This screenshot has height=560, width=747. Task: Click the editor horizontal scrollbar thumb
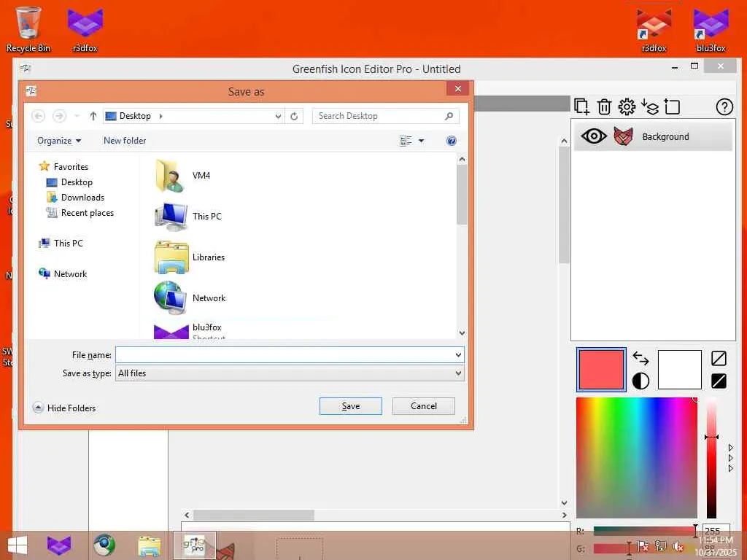point(253,516)
